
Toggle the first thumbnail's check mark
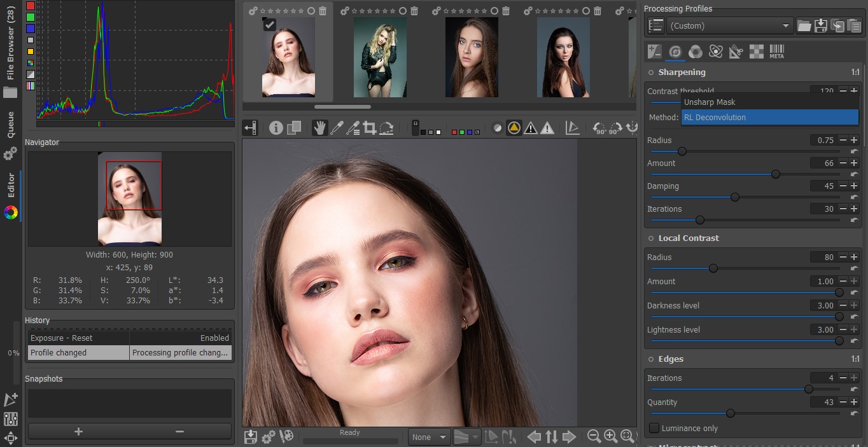point(270,24)
